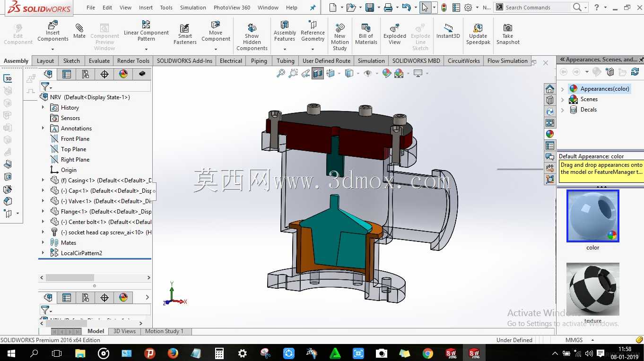The image size is (644, 361).
Task: Toggle the Instant3D tool
Action: [x=448, y=31]
